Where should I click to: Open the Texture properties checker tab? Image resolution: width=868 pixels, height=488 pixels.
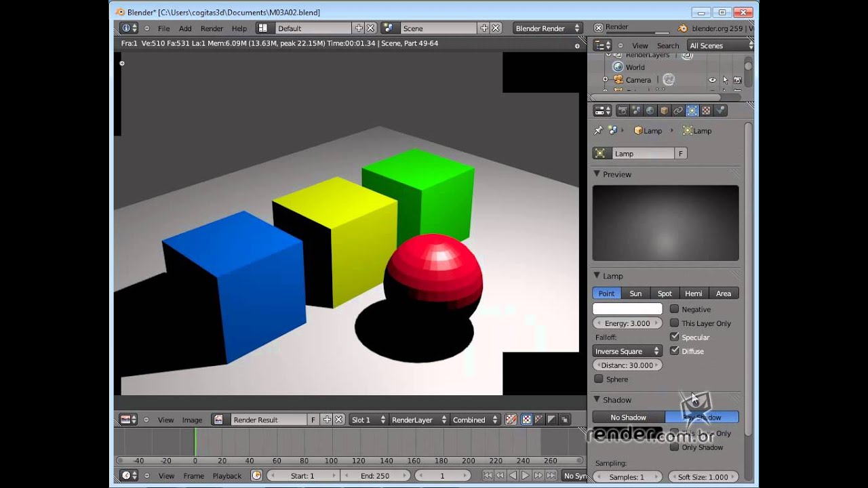tap(706, 110)
